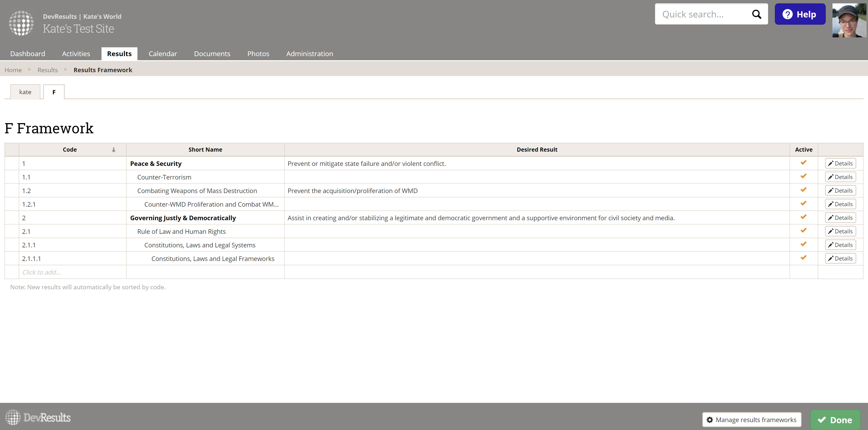The height and width of the screenshot is (430, 868).
Task: Open the Administration menu
Action: [309, 54]
